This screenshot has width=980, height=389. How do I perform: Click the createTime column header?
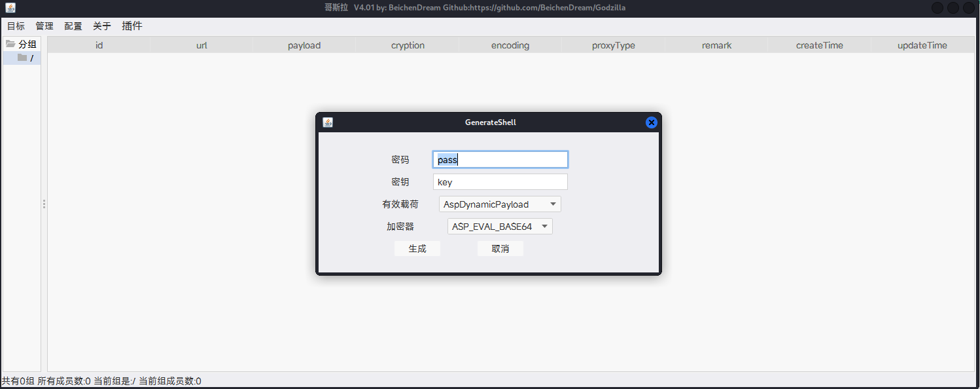(820, 45)
